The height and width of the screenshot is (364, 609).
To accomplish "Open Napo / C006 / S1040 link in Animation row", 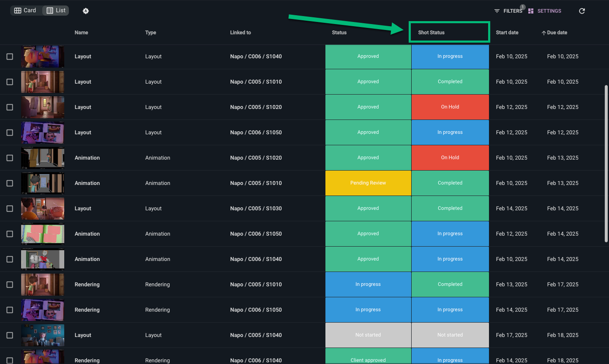I will (256, 259).
